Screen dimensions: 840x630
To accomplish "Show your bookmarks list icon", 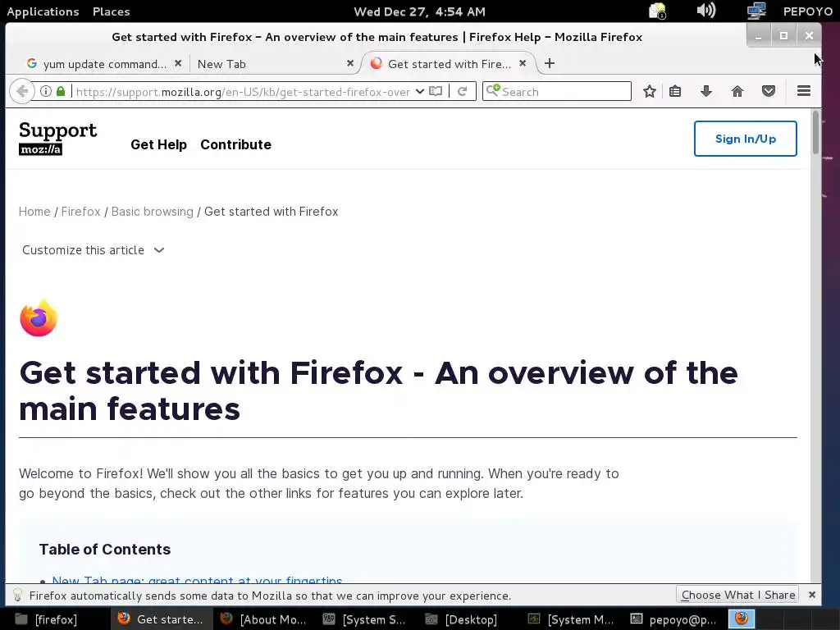I will pyautogui.click(x=676, y=92).
